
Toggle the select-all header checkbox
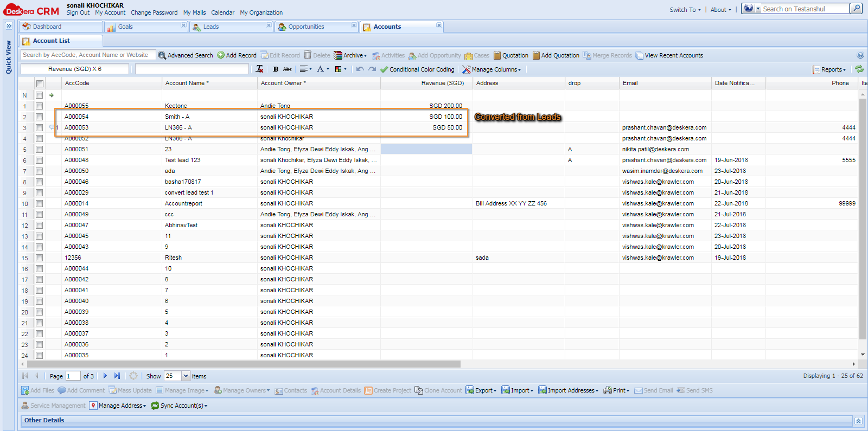tap(40, 83)
